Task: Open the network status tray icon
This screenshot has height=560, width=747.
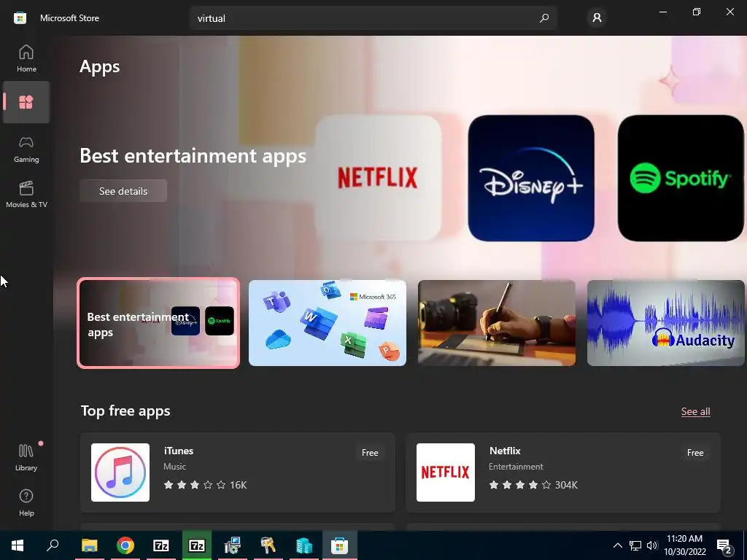Action: coord(635,545)
